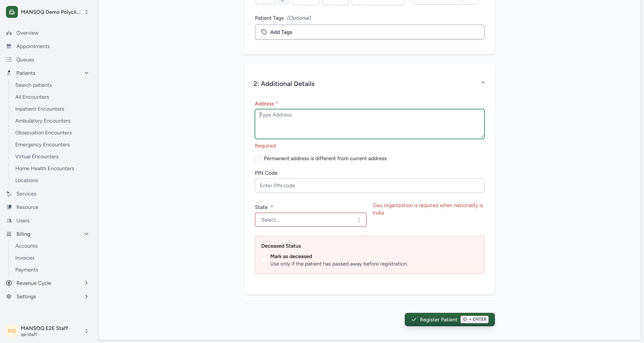
Task: Open the user account menu chevron
Action: pos(86,331)
